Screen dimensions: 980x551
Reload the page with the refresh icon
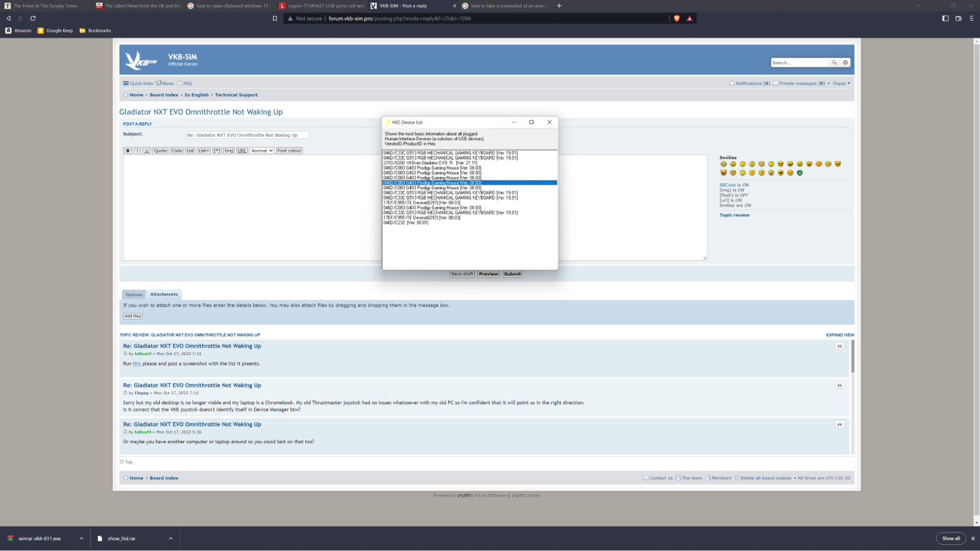pyautogui.click(x=33, y=18)
